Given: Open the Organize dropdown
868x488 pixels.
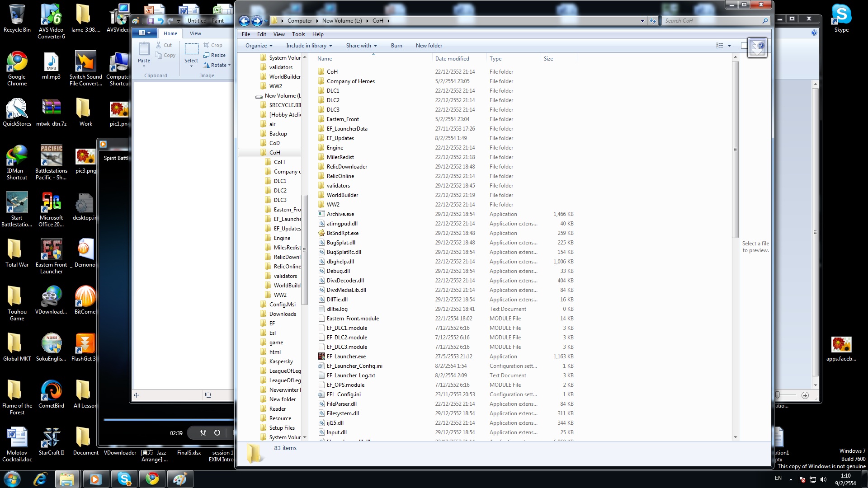Looking at the screenshot, I should pos(259,46).
